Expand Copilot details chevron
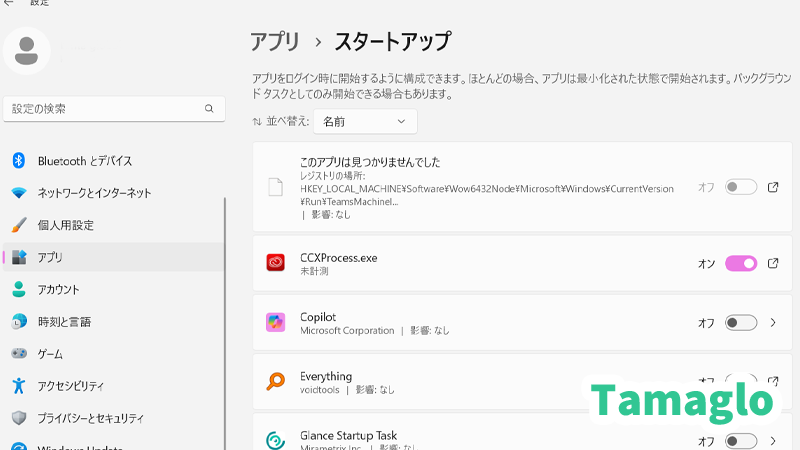This screenshot has height=450, width=800. (x=773, y=322)
